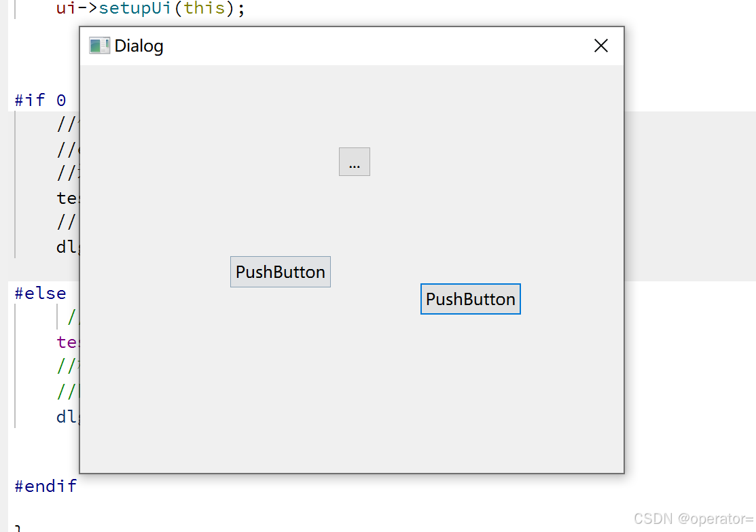Click the blue-outlined focused PushButton
This screenshot has width=756, height=532.
point(471,299)
